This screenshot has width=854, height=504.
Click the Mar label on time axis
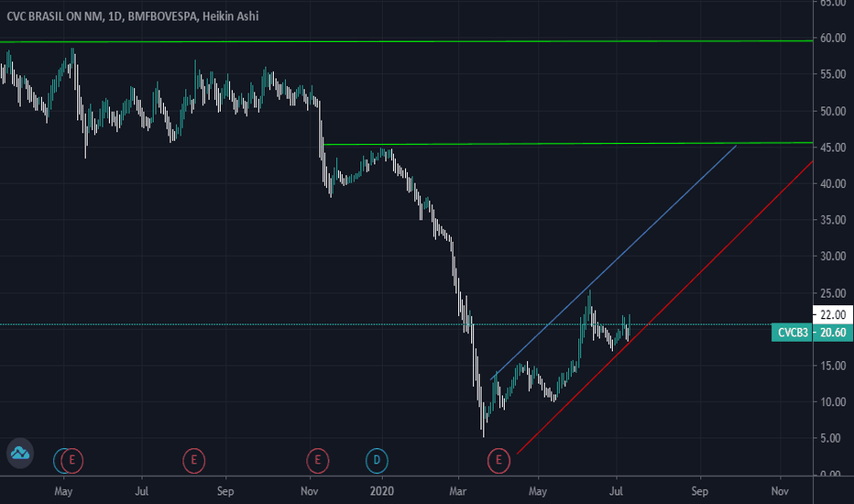click(x=457, y=491)
